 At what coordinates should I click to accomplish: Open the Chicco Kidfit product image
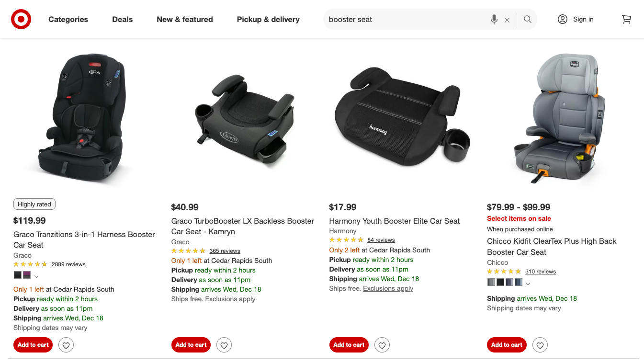(x=559, y=118)
